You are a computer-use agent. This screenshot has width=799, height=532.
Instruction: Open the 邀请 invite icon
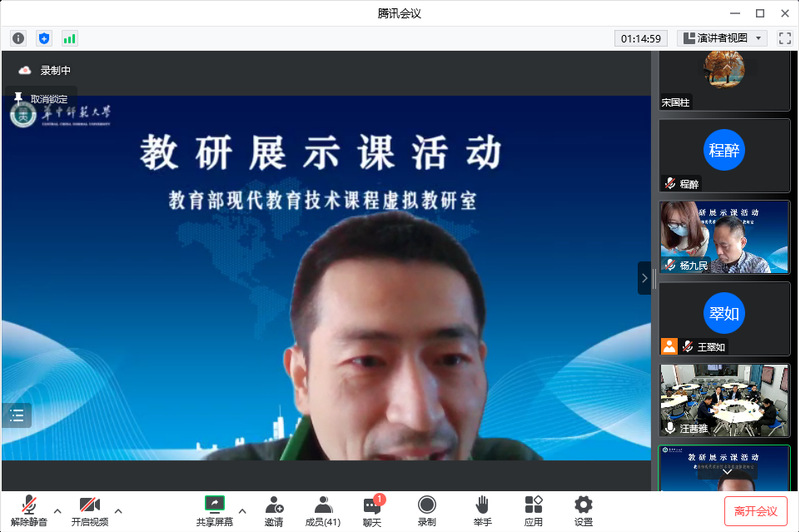click(x=273, y=510)
